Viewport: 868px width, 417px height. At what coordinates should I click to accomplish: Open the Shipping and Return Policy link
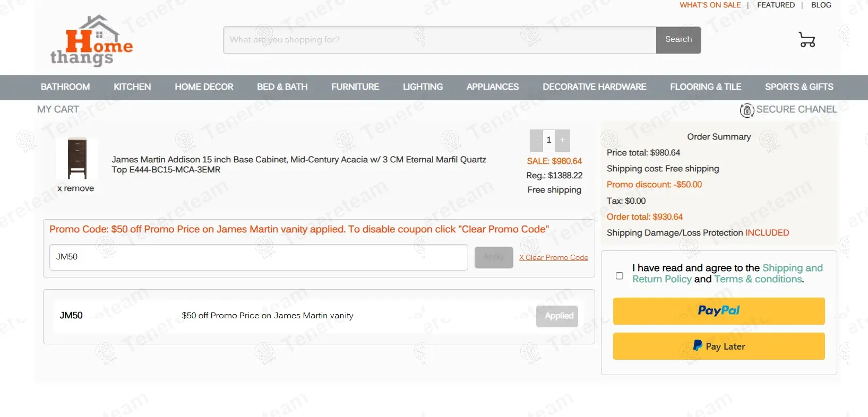(727, 273)
